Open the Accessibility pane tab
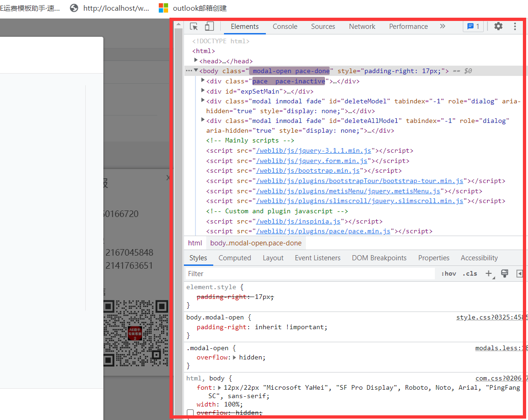This screenshot has width=528, height=420. click(x=479, y=258)
